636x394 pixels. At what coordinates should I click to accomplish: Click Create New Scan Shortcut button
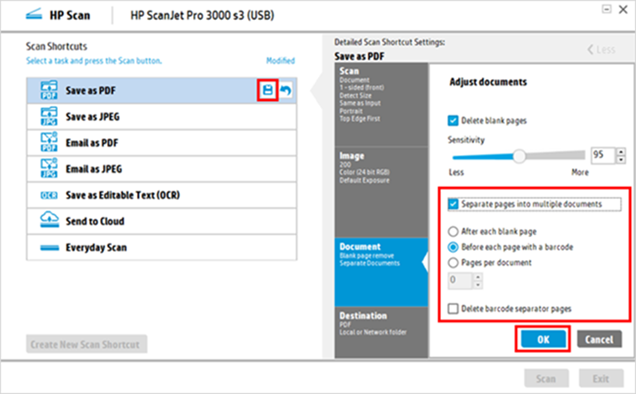point(86,344)
